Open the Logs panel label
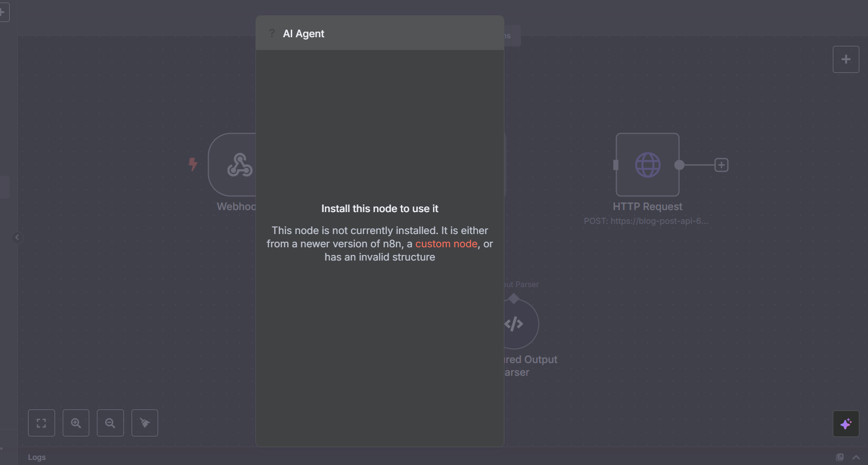Viewport: 868px width, 465px height. pos(37,457)
